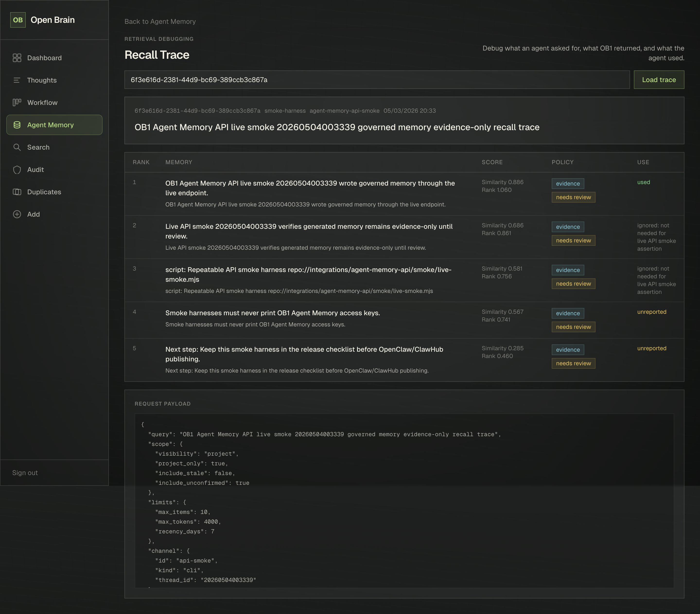Click the USE column header

(x=643, y=162)
